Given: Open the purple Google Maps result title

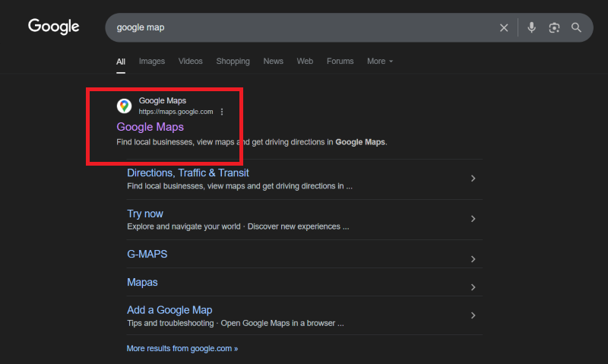Looking at the screenshot, I should [x=150, y=127].
